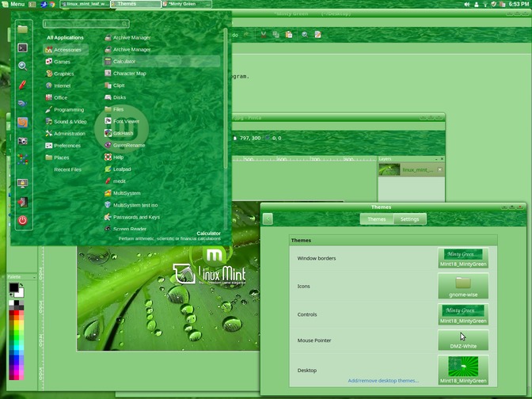Change Icons theme gnome-wise
The width and height of the screenshot is (532, 399).
click(x=463, y=286)
